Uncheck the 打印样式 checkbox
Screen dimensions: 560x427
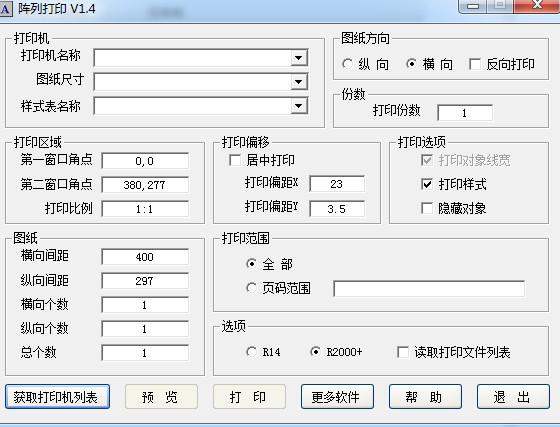pyautogui.click(x=427, y=184)
